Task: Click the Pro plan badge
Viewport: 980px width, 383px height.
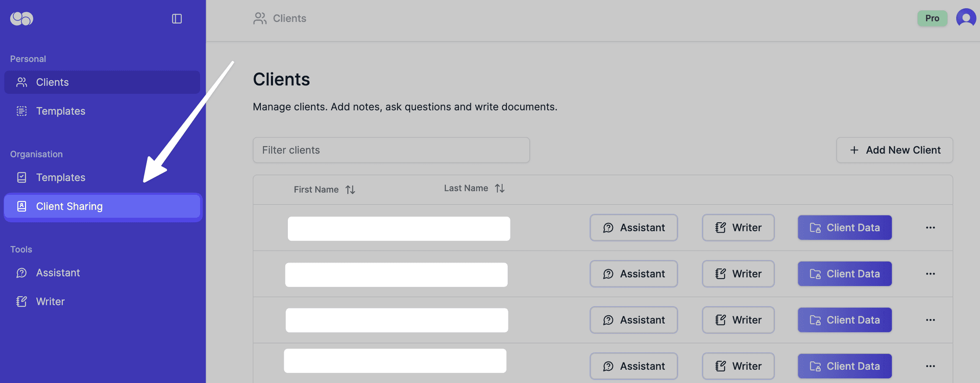Action: (932, 18)
